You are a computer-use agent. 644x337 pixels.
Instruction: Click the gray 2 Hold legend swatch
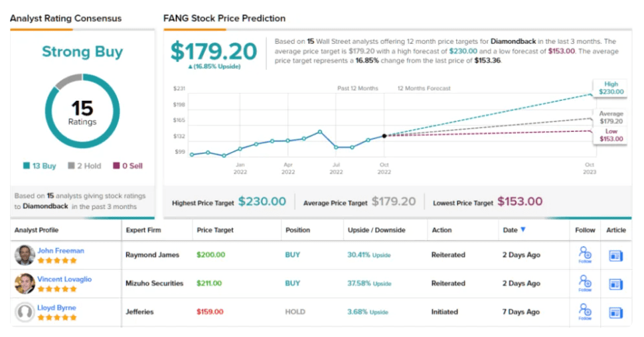pos(71,167)
